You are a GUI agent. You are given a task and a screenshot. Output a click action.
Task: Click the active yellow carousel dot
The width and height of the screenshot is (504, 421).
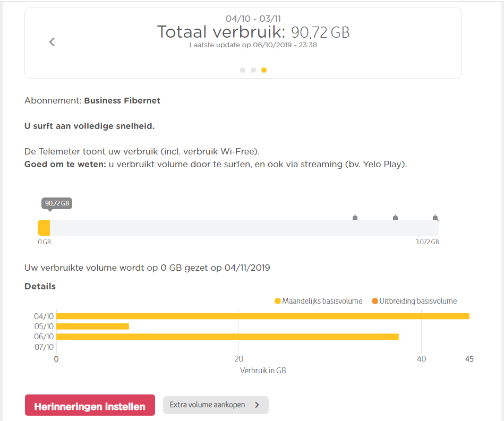tap(264, 70)
